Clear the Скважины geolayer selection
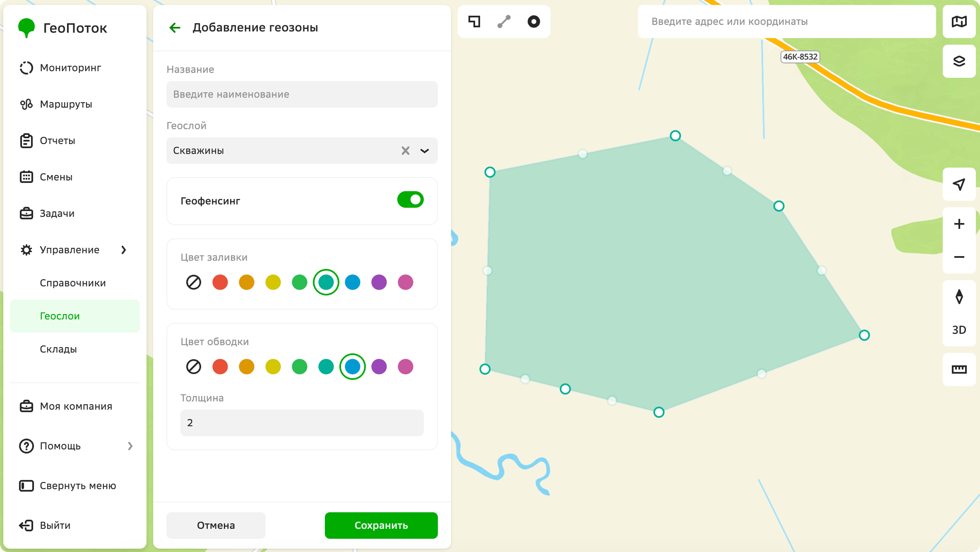Image resolution: width=980 pixels, height=552 pixels. [x=406, y=151]
